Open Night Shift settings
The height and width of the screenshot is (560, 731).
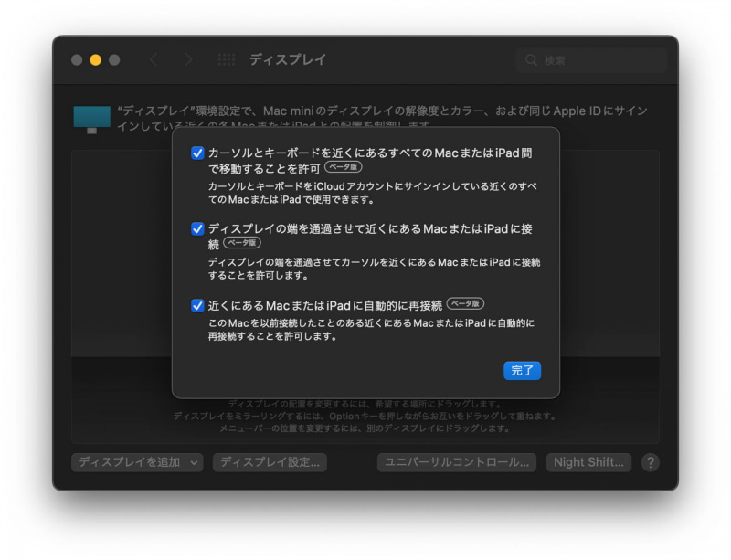coord(588,462)
